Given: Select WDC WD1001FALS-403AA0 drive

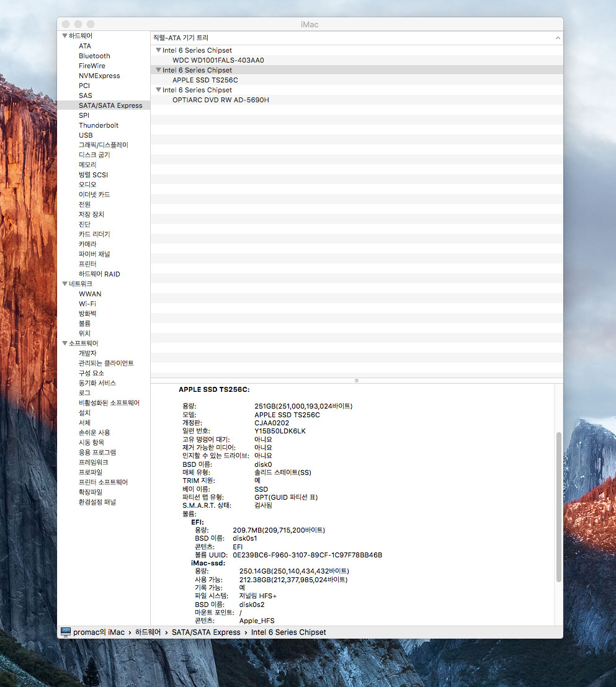Looking at the screenshot, I should pos(218,60).
